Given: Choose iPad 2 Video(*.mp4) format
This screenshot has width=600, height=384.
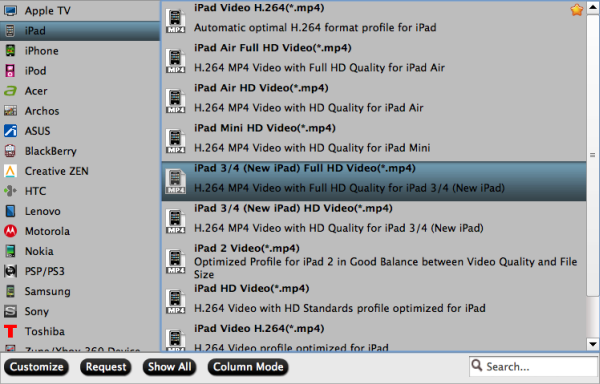Looking at the screenshot, I should click(x=374, y=261).
